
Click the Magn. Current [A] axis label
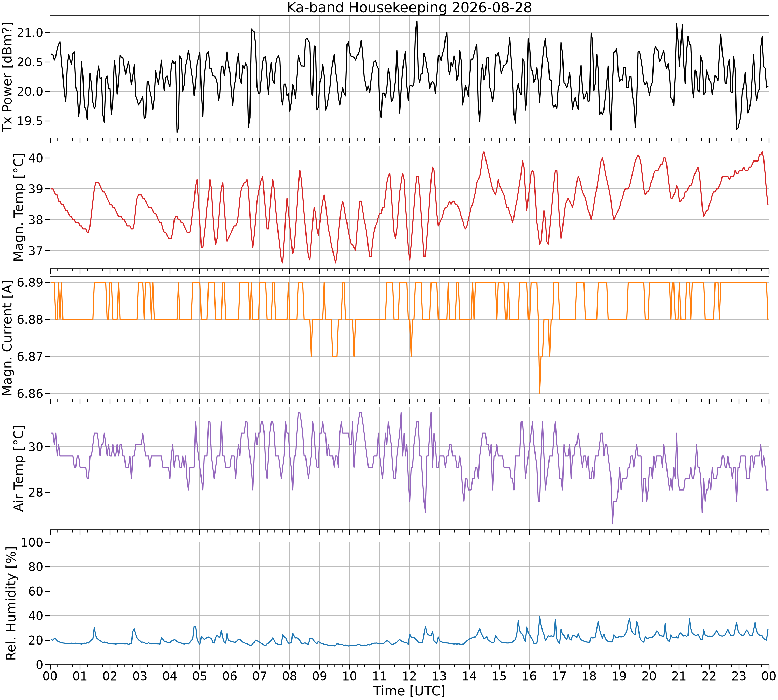(7, 338)
